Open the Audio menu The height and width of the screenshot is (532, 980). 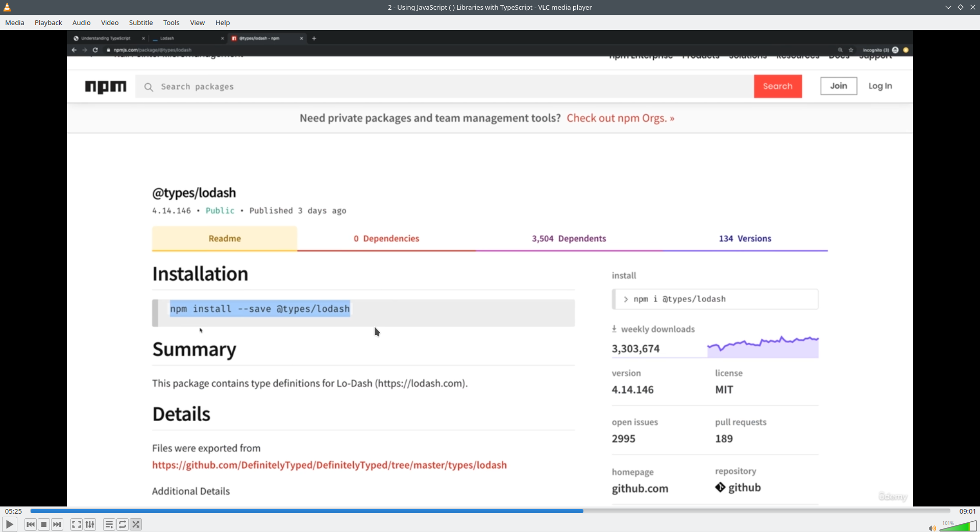coord(82,22)
